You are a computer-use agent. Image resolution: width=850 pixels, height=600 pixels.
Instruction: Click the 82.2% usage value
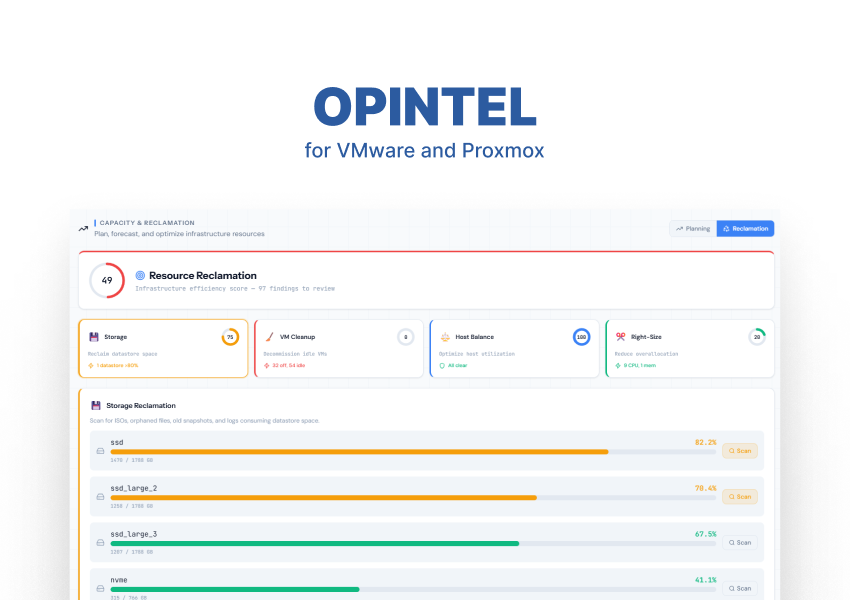tap(705, 442)
